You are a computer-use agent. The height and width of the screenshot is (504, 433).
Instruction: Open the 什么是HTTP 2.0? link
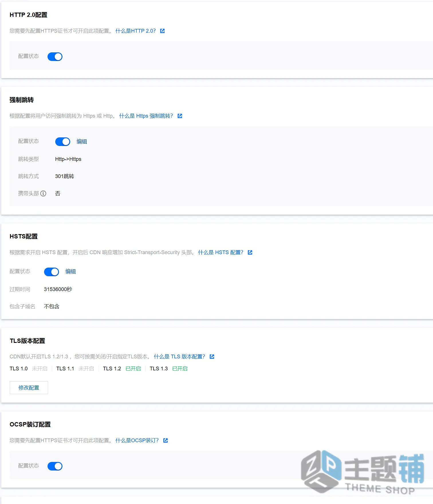pyautogui.click(x=135, y=31)
